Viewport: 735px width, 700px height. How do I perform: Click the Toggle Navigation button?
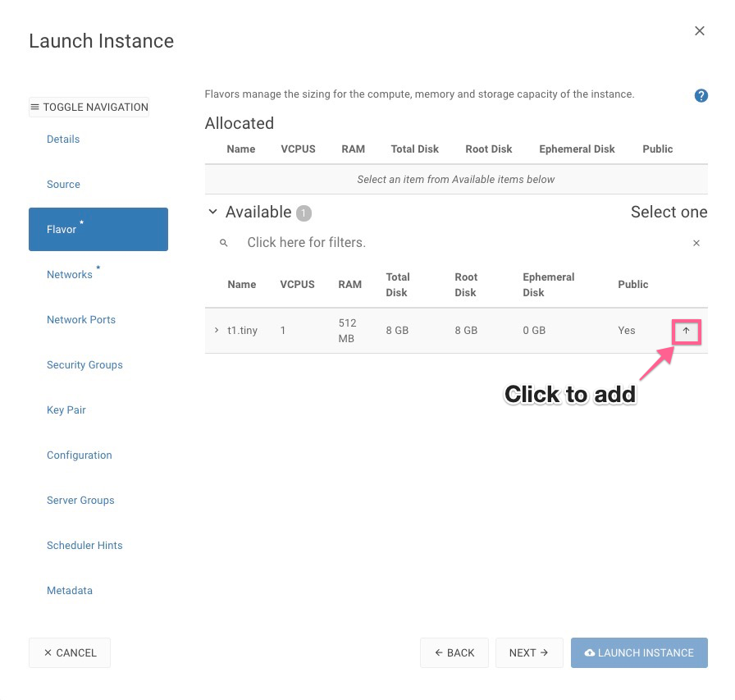tap(89, 107)
